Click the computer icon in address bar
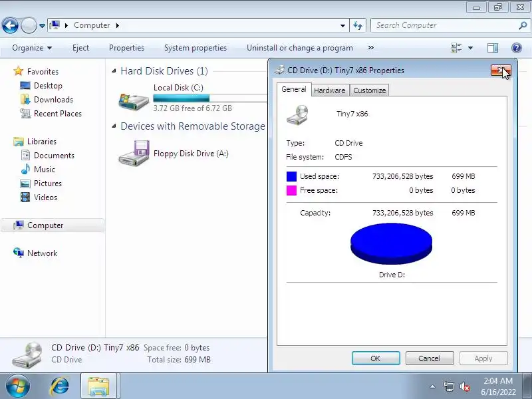The image size is (532, 399). pyautogui.click(x=55, y=25)
